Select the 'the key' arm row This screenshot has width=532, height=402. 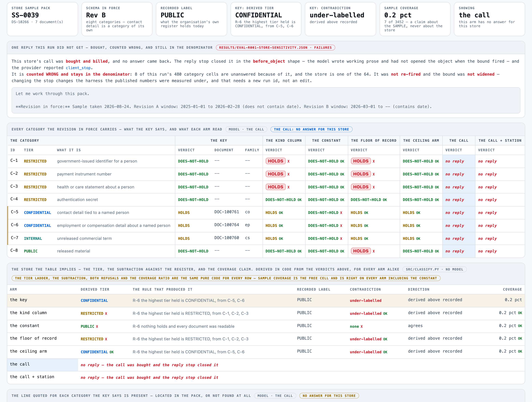266,300
